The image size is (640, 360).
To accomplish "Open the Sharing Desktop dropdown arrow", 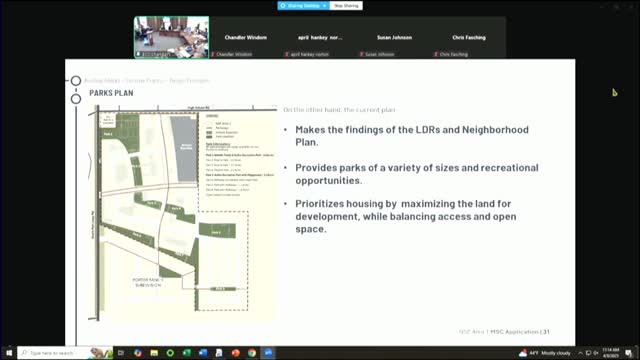I will pyautogui.click(x=324, y=6).
